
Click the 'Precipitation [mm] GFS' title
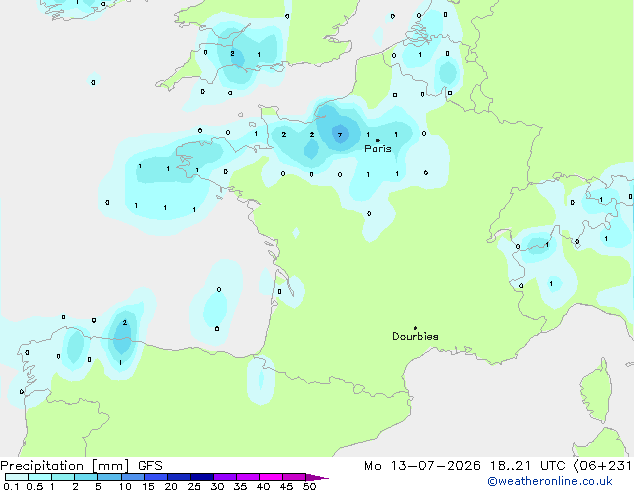tap(81, 466)
